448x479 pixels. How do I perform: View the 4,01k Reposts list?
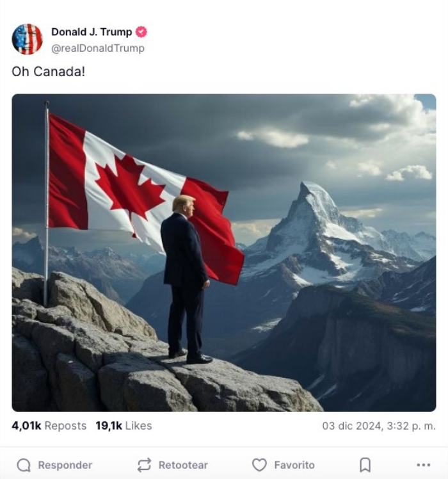point(49,426)
